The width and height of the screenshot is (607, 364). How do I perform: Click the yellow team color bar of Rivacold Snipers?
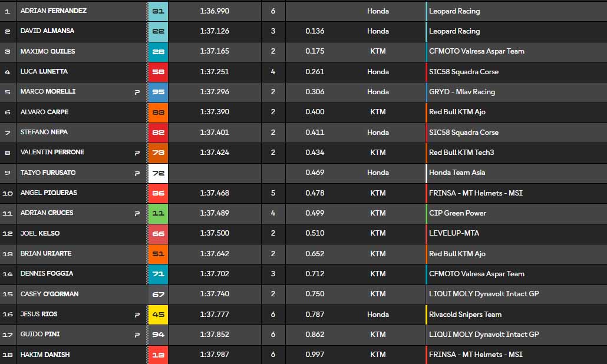426,315
